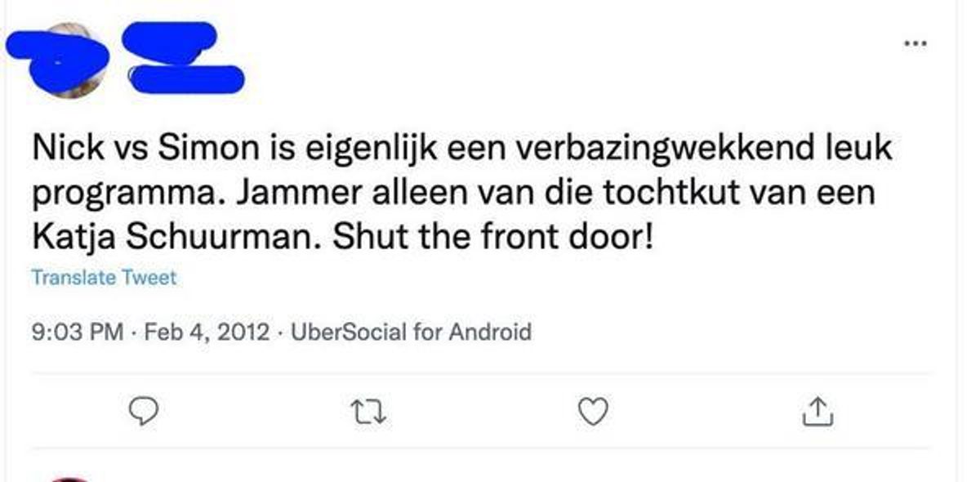Open the share upload arrow icon
The height and width of the screenshot is (482, 980).
pos(817,413)
